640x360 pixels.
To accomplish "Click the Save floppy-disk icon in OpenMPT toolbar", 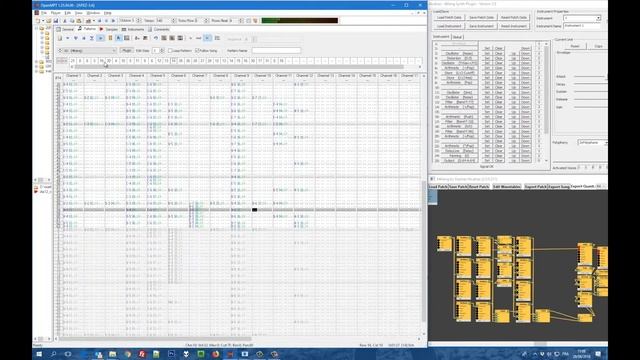I will pos(56,21).
